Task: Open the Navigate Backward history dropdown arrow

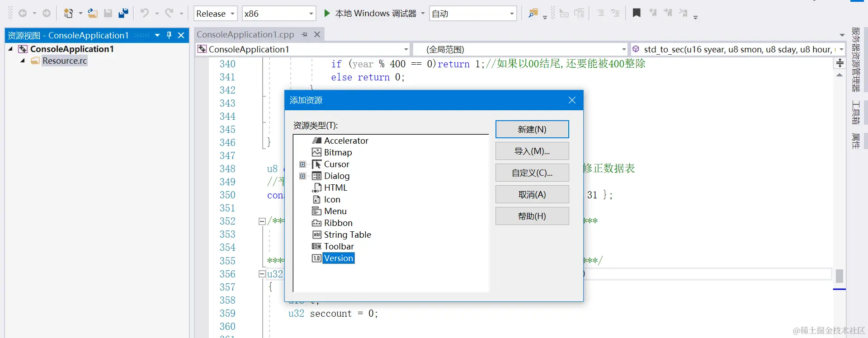Action: pos(34,14)
